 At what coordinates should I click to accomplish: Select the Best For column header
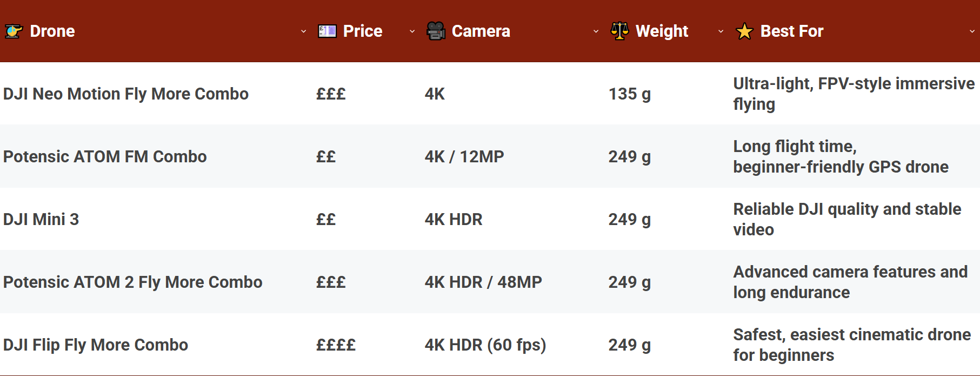tap(791, 31)
